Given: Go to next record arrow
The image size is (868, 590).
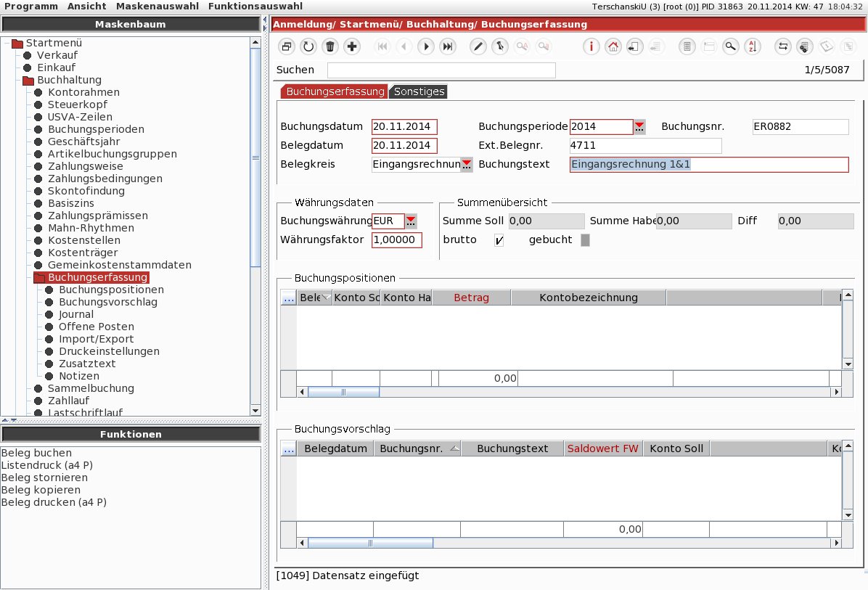Looking at the screenshot, I should (426, 46).
